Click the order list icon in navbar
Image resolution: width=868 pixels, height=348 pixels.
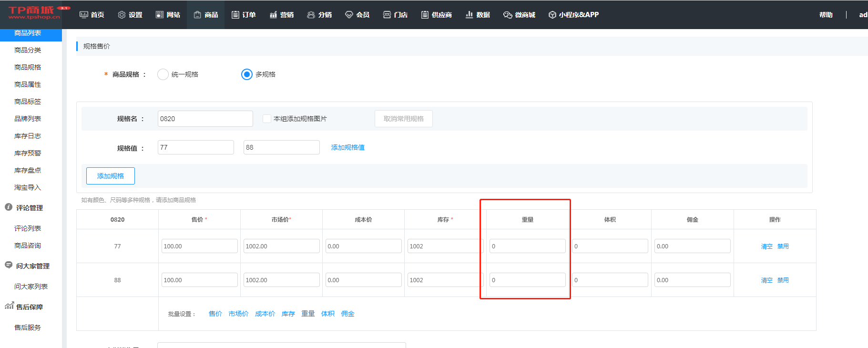pos(235,15)
